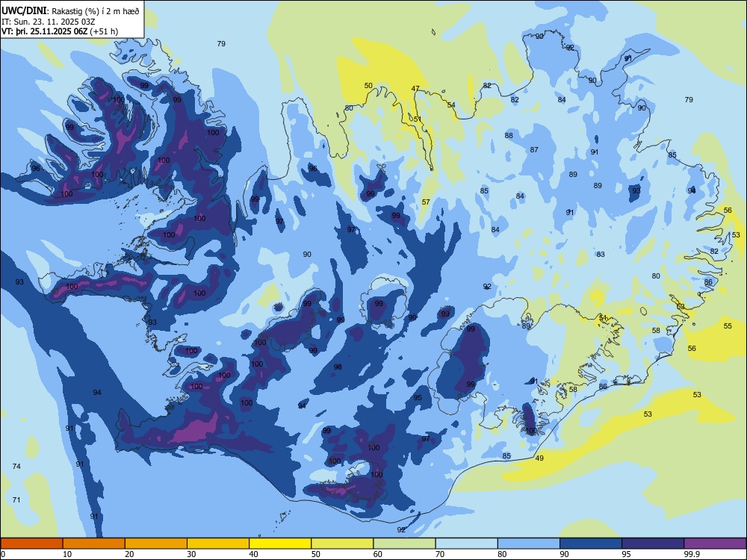Screen dimensions: 747x560
Task: Click the legend tick label '99.9'
Action: (x=692, y=554)
